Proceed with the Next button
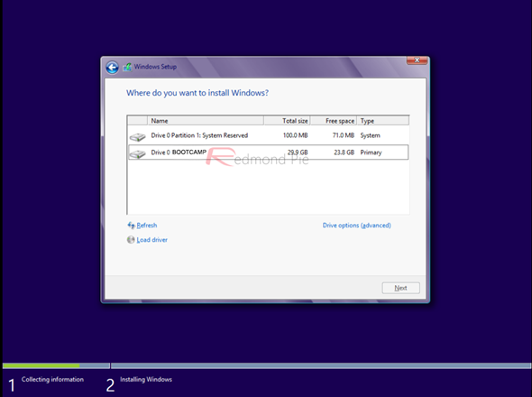The width and height of the screenshot is (532, 397). coord(400,288)
